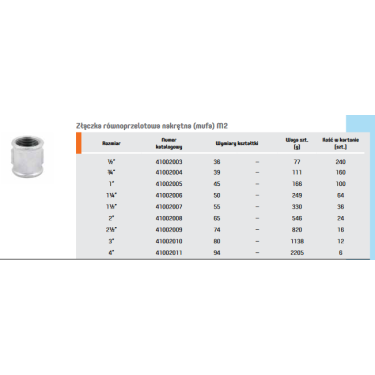
Task: Click the 2" size cell
Action: coord(111,218)
